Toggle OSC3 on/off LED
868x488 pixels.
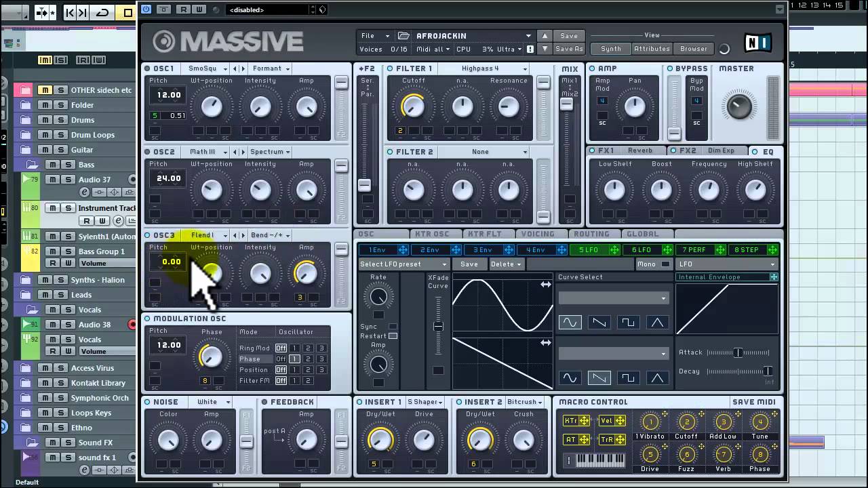point(147,235)
